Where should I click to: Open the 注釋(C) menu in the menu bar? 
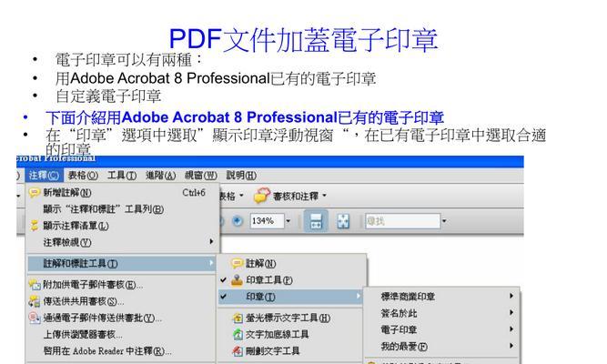pyautogui.click(x=44, y=176)
